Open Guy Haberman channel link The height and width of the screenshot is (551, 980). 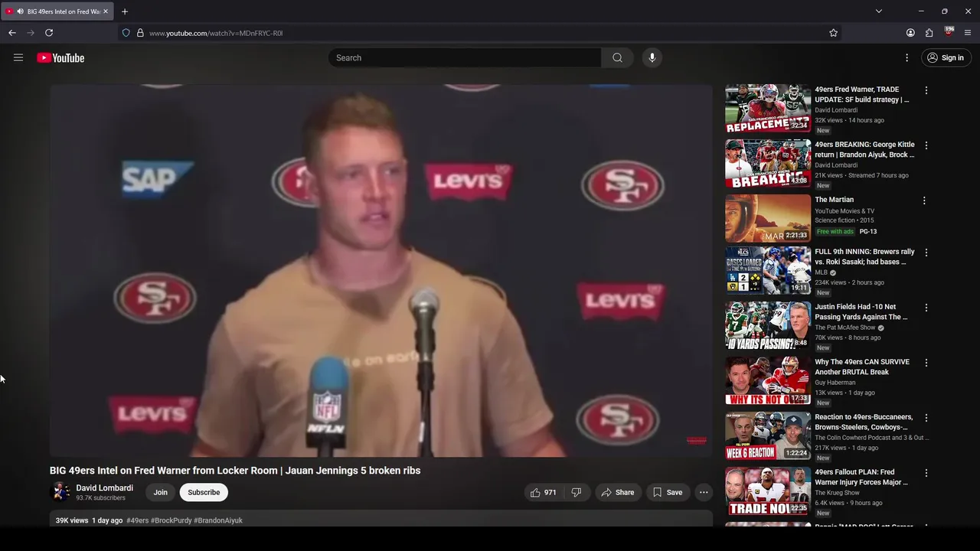835,383
